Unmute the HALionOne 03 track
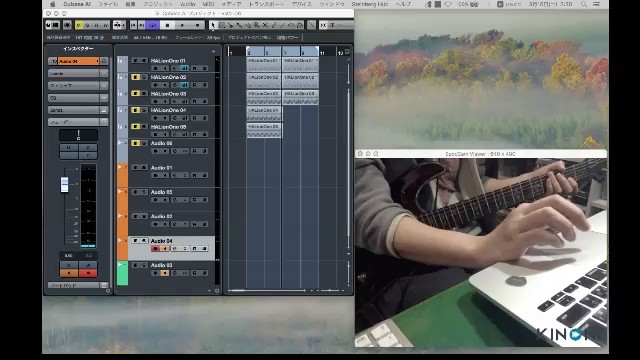Screen dimensions: 640x360 tap(136, 93)
